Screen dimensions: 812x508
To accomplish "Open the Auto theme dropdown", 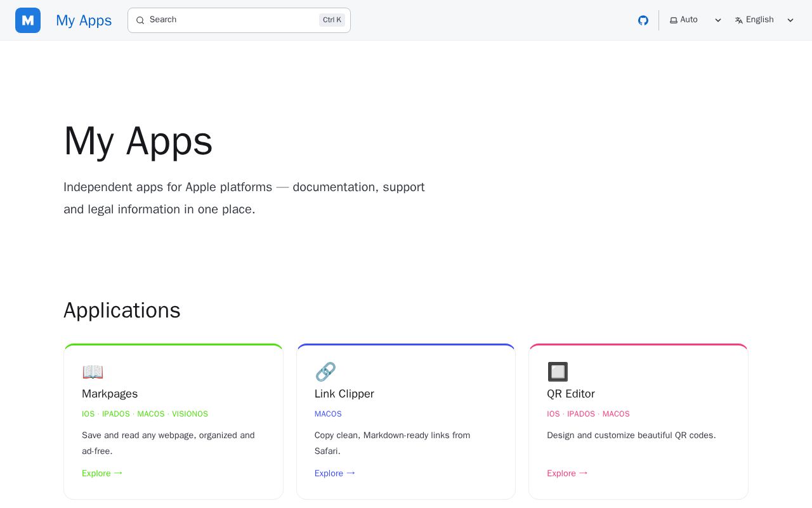I will 696,20.
